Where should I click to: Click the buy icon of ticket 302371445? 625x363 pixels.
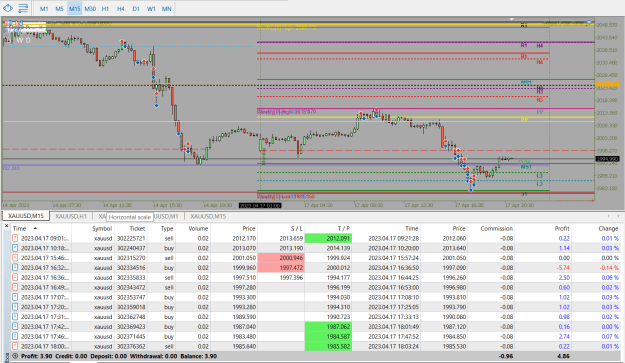coord(15,336)
